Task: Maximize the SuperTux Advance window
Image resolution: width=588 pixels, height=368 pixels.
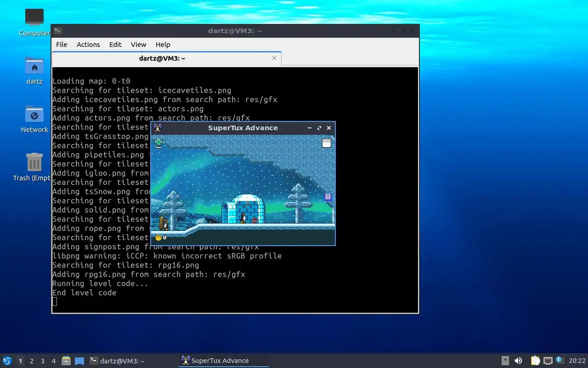Action: coord(319,128)
